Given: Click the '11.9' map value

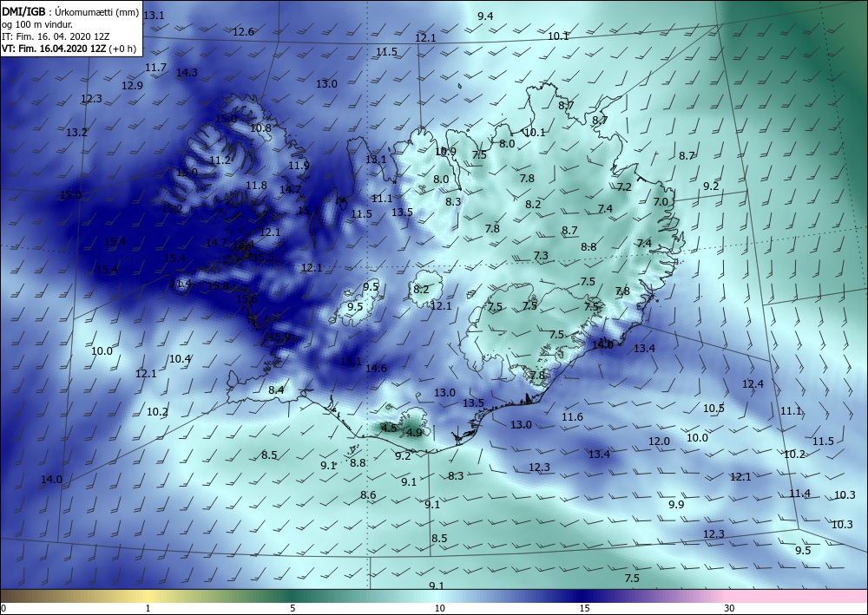Looking at the screenshot, I should (299, 166).
